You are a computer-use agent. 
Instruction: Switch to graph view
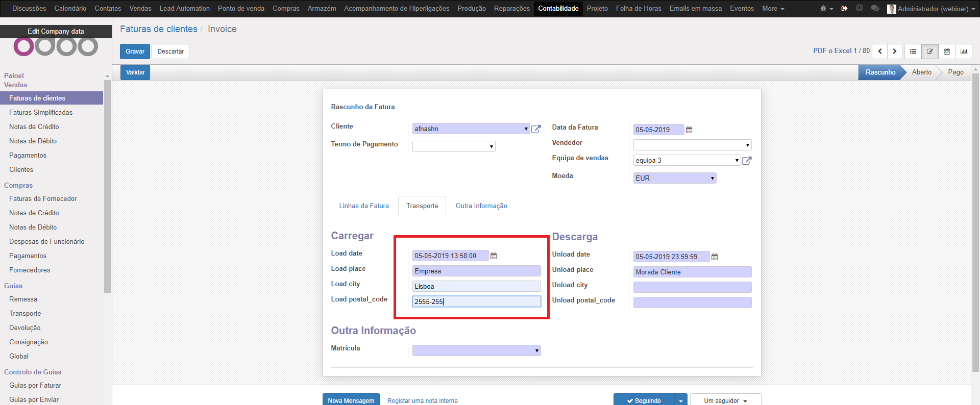coord(964,52)
